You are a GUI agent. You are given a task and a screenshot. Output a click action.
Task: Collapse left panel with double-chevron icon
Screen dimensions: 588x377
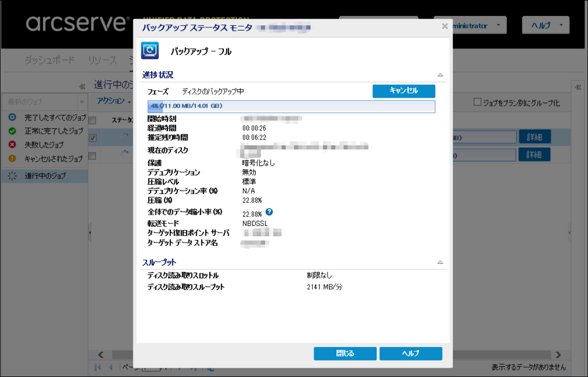[x=82, y=86]
